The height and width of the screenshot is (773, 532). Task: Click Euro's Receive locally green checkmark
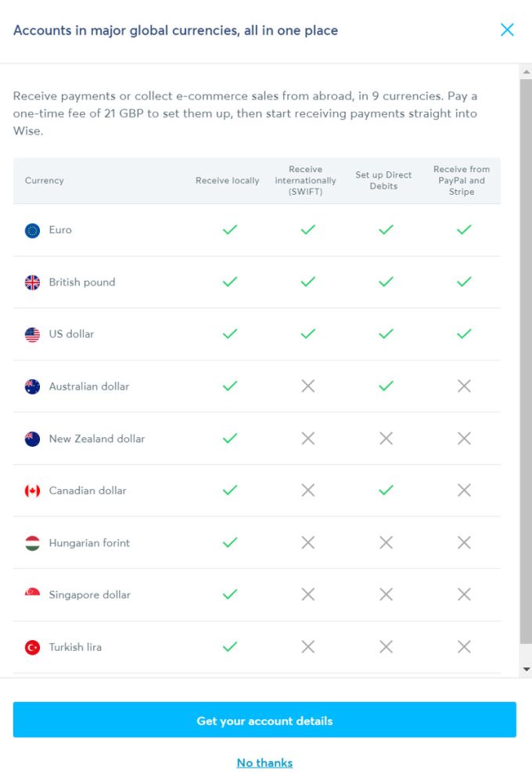point(230,230)
